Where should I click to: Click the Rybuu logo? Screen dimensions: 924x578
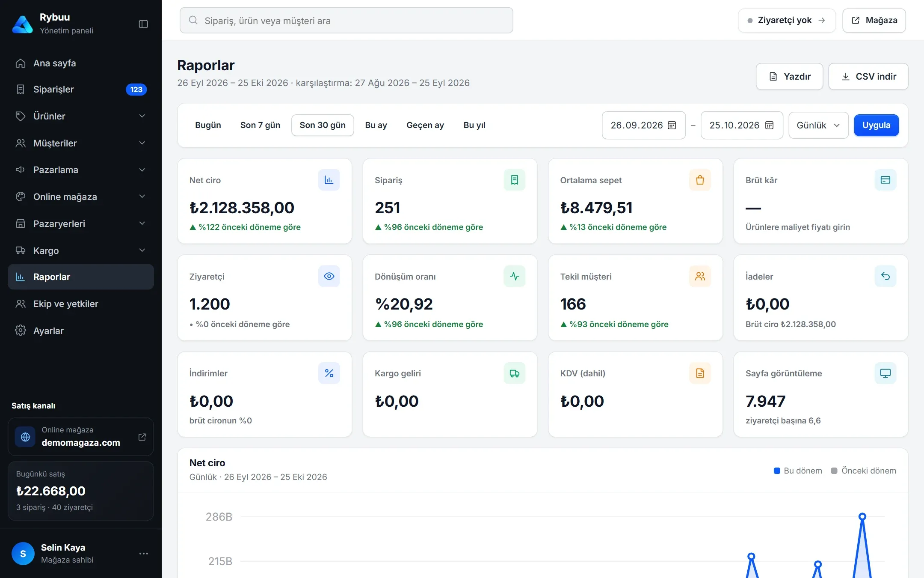22,24
